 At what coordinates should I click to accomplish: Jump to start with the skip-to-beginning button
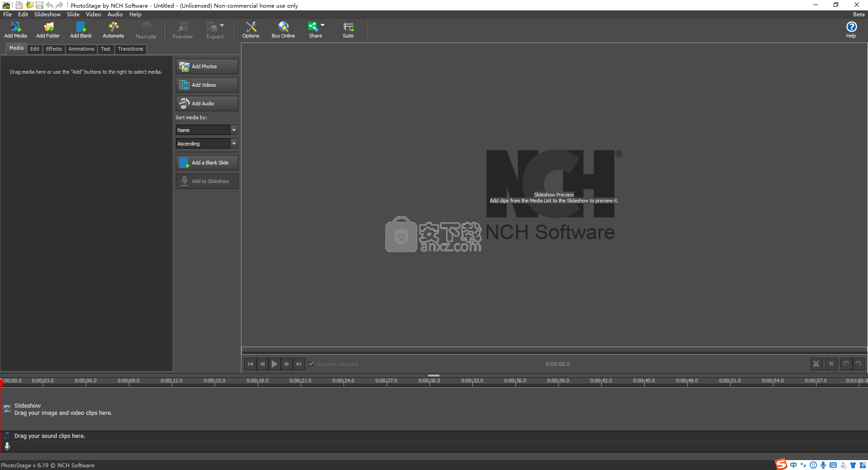[250, 364]
